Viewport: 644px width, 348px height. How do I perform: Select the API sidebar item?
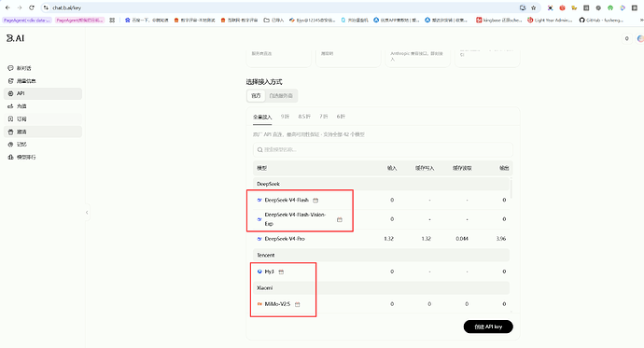43,93
